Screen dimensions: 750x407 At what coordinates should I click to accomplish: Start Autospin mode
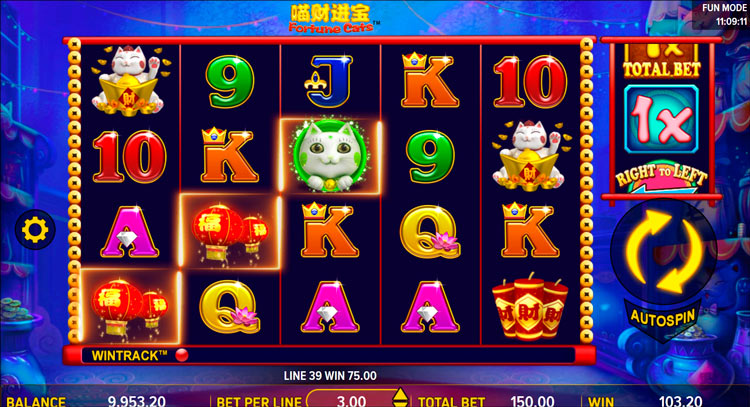point(662,319)
